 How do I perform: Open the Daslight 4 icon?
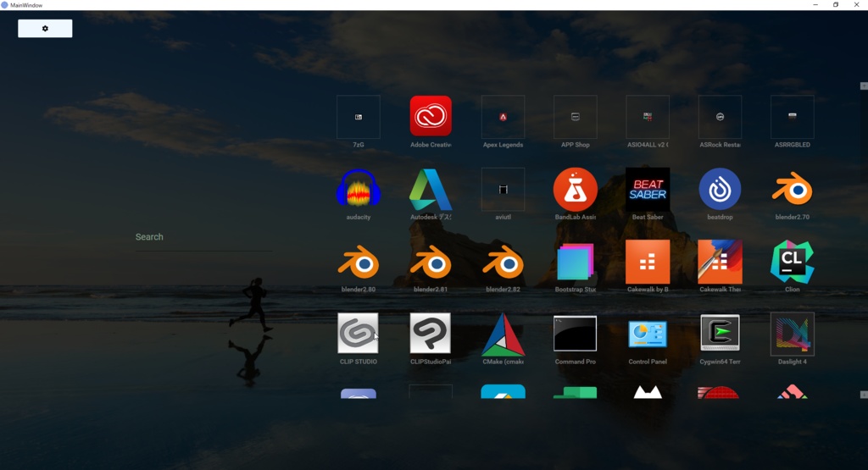[793, 334]
